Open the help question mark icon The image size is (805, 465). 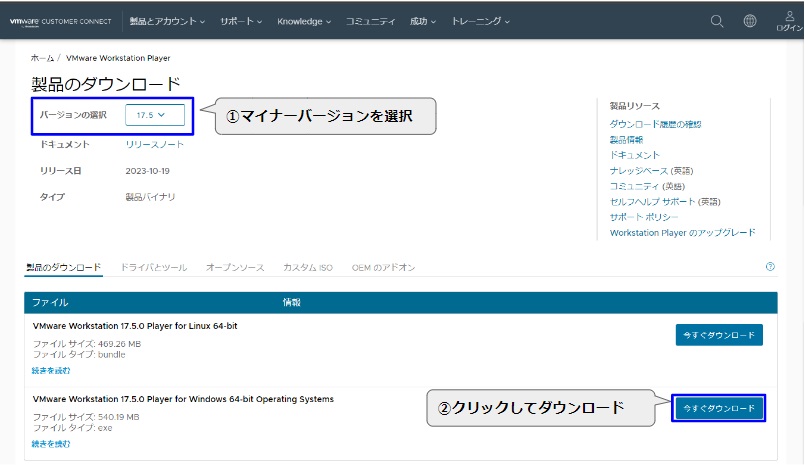[x=770, y=266]
